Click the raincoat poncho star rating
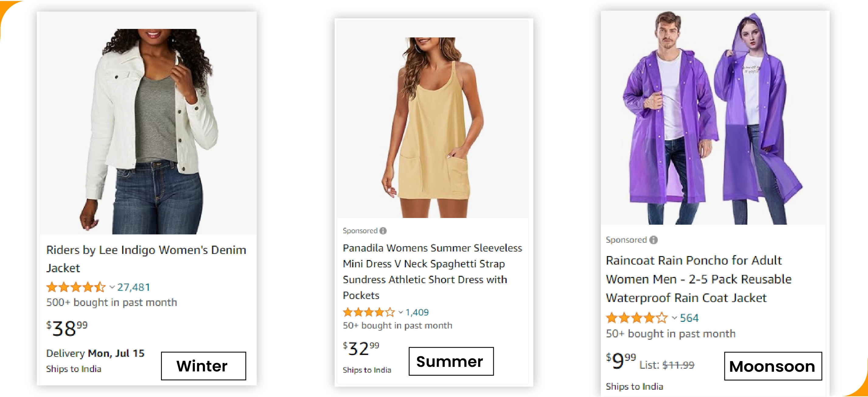The height and width of the screenshot is (397, 868). [x=636, y=318]
